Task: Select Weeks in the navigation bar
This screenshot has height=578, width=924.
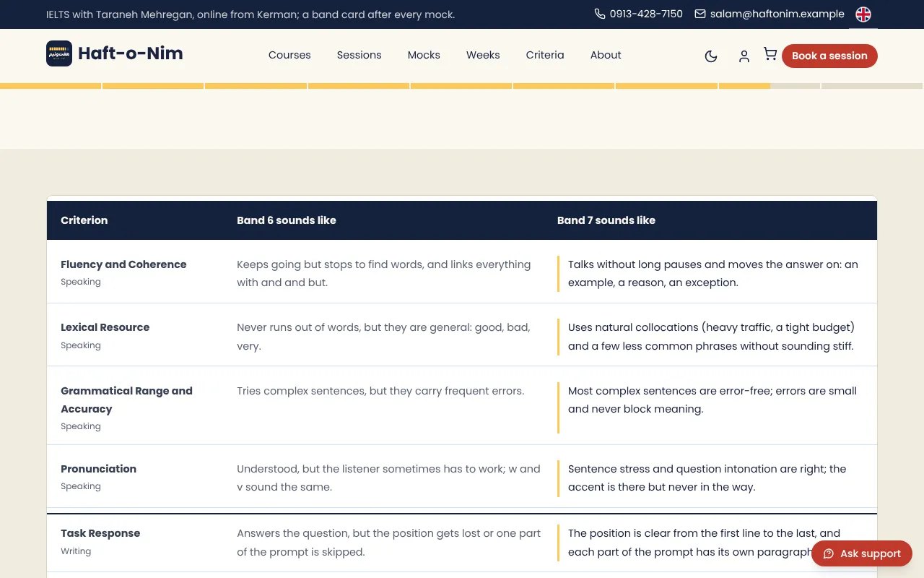Action: point(483,55)
